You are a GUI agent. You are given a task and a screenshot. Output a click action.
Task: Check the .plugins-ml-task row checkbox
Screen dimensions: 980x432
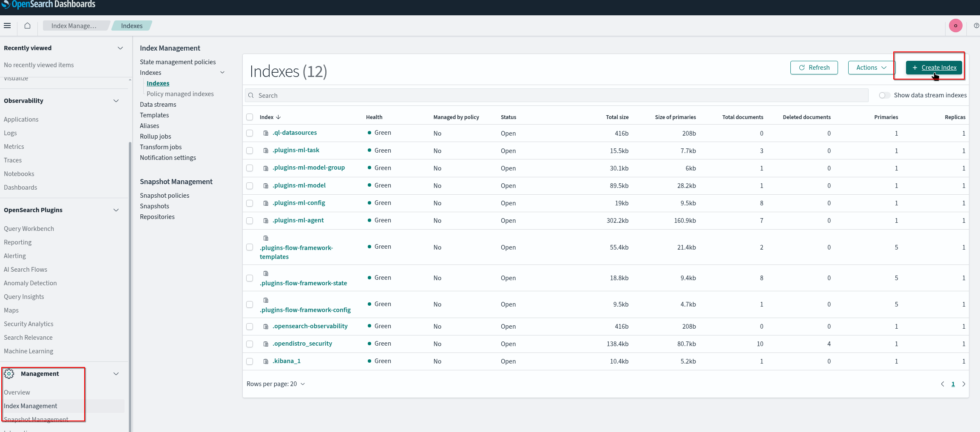click(x=250, y=151)
